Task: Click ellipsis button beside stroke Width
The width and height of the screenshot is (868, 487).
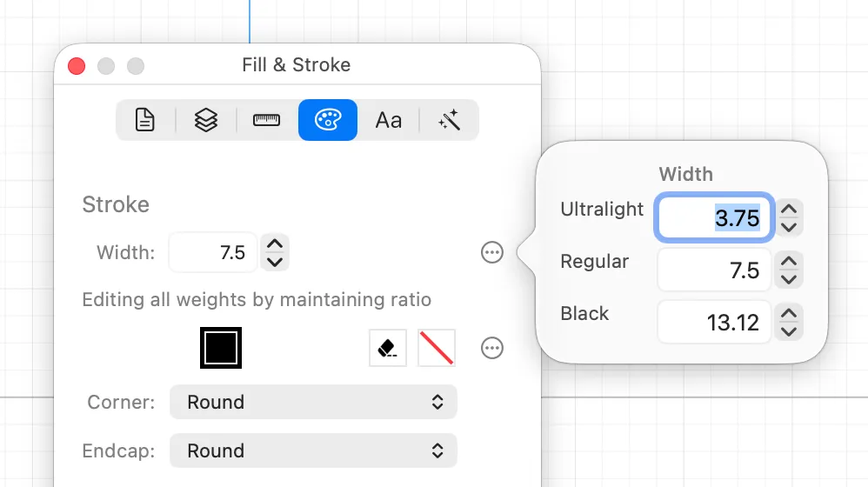Action: coord(492,252)
